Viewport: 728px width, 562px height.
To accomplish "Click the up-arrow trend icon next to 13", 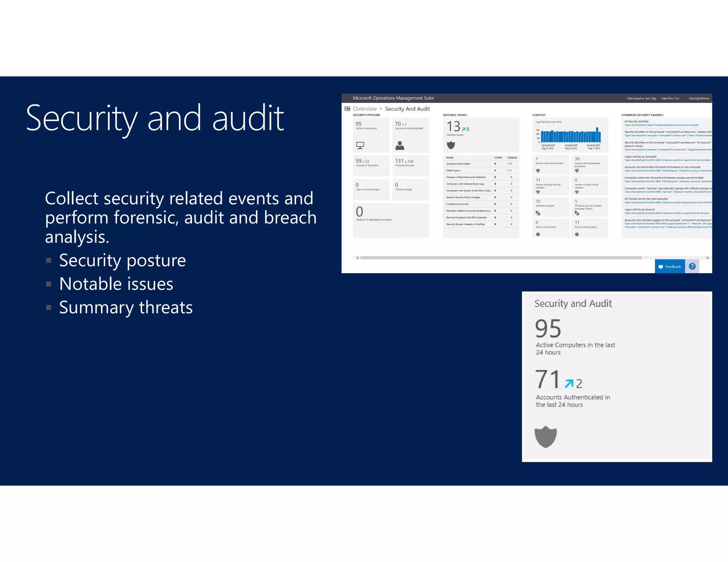I will pyautogui.click(x=464, y=129).
